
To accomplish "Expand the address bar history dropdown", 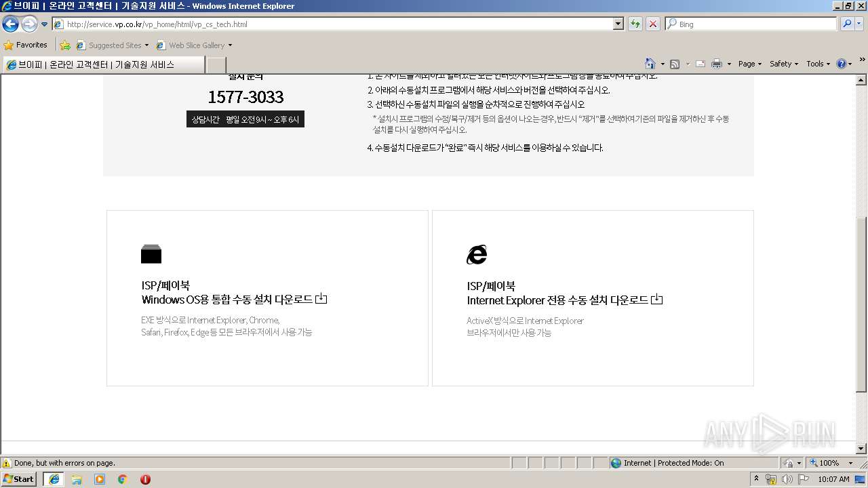I will tap(618, 24).
